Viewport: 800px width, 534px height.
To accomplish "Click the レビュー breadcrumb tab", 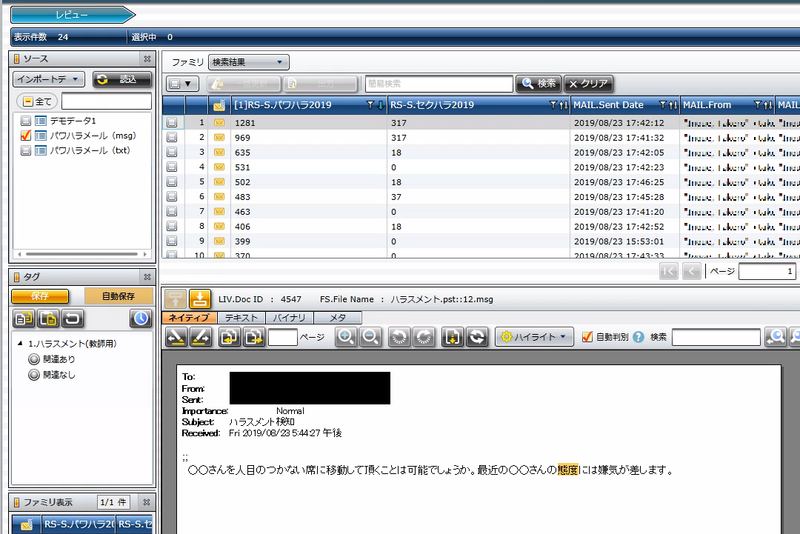I will tap(72, 15).
